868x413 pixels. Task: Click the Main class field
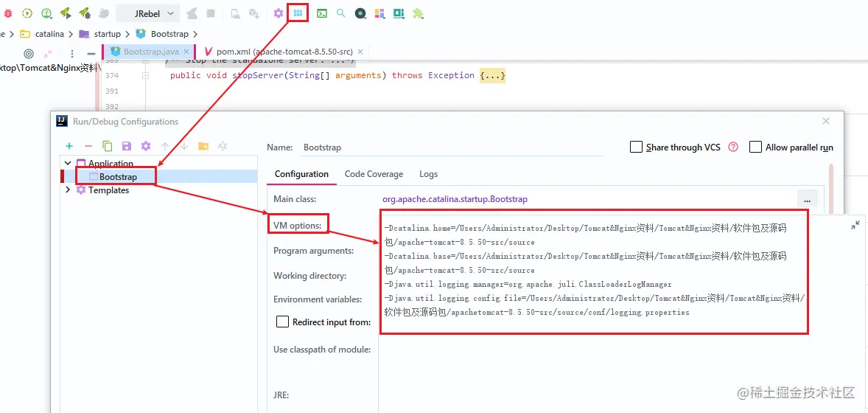click(x=587, y=199)
